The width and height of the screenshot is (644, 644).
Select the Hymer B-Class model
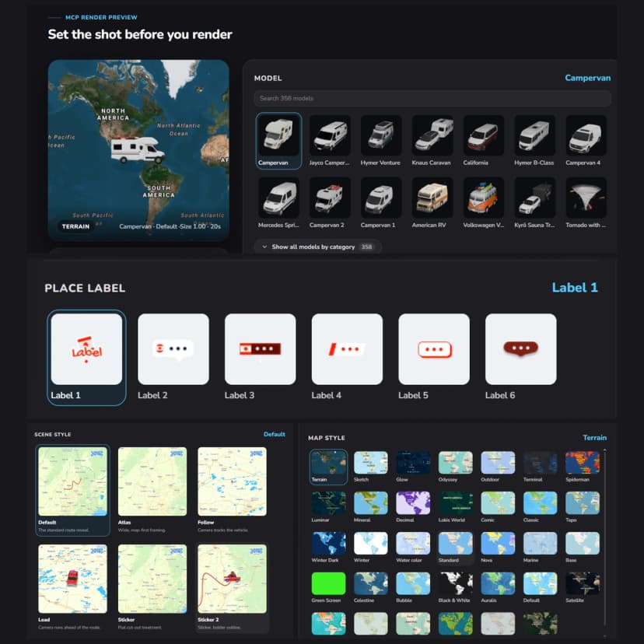(535, 135)
